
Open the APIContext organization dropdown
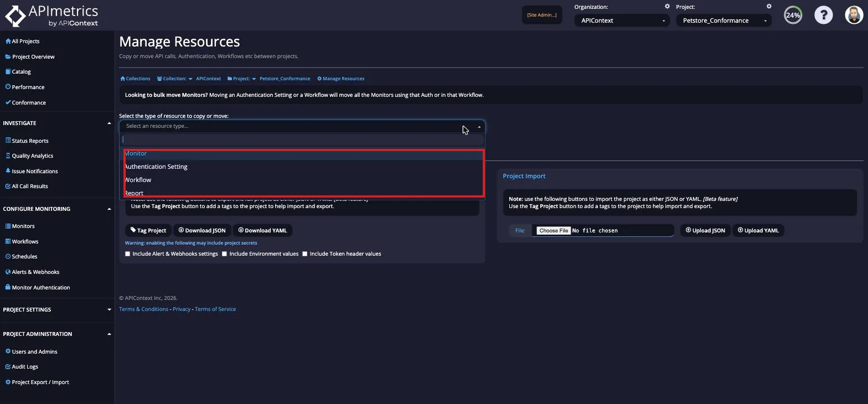[622, 20]
